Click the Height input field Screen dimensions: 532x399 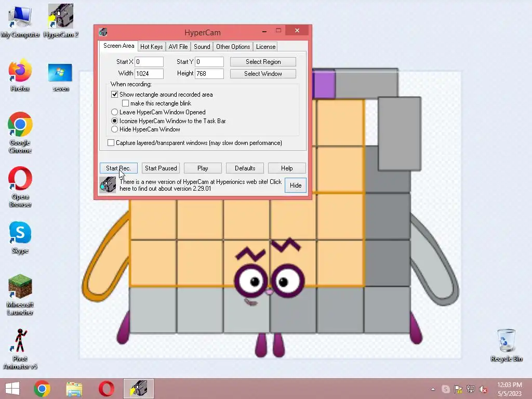click(209, 74)
